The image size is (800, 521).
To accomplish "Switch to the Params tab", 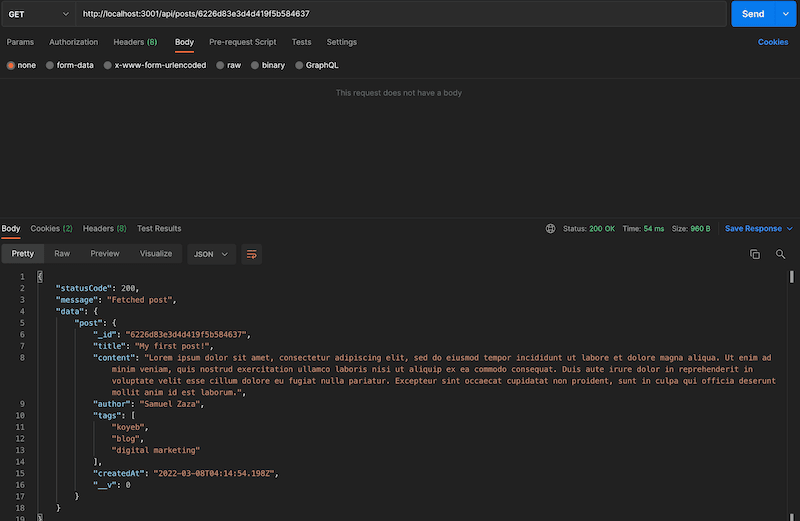I will tap(20, 42).
